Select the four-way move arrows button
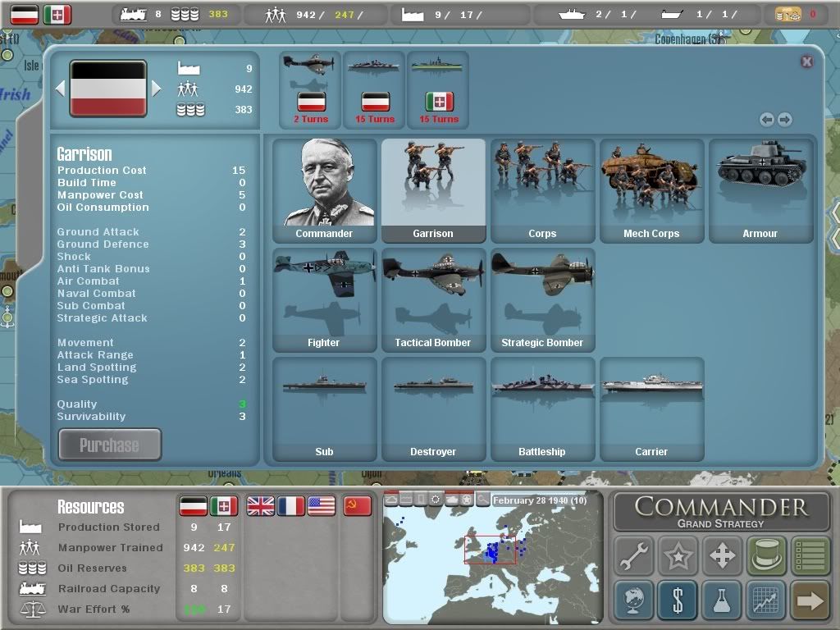Viewport: 840px width, 630px height. click(x=722, y=555)
